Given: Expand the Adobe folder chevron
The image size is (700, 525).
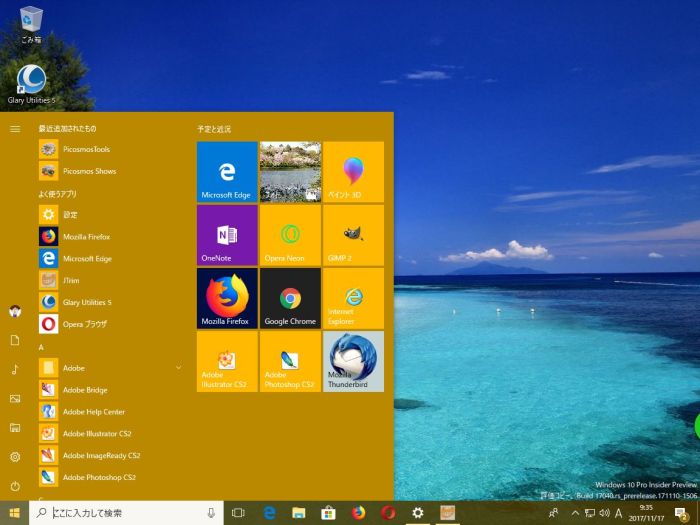Looking at the screenshot, I should pyautogui.click(x=179, y=368).
